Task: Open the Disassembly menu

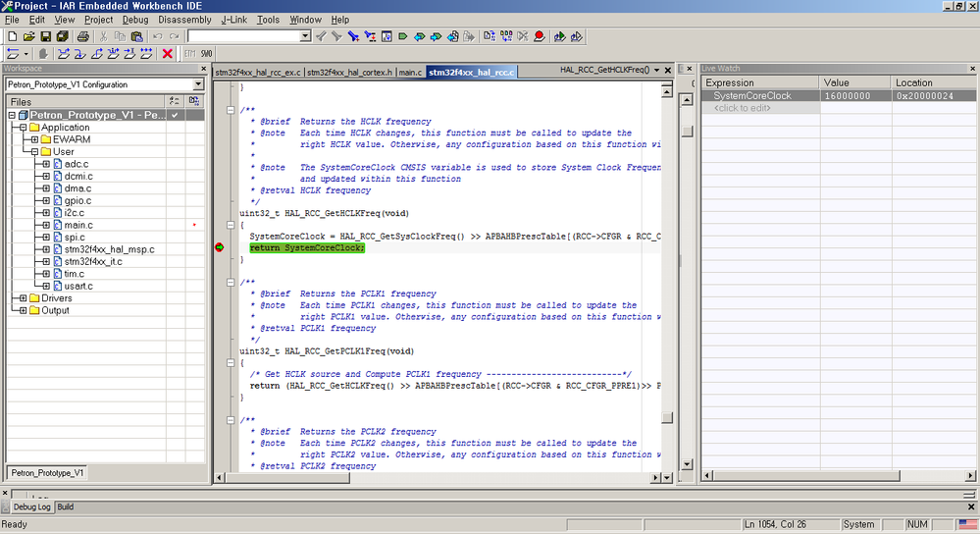Action: [185, 20]
